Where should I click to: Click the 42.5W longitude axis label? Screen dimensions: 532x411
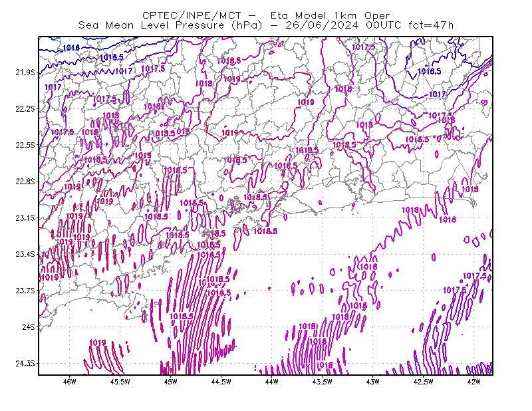[x=424, y=382]
